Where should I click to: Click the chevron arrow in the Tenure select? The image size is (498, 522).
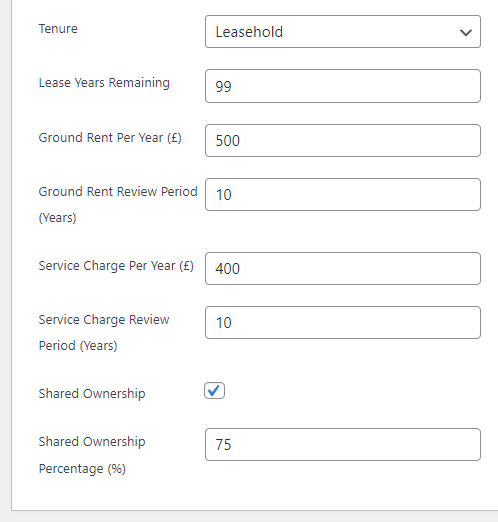(466, 32)
